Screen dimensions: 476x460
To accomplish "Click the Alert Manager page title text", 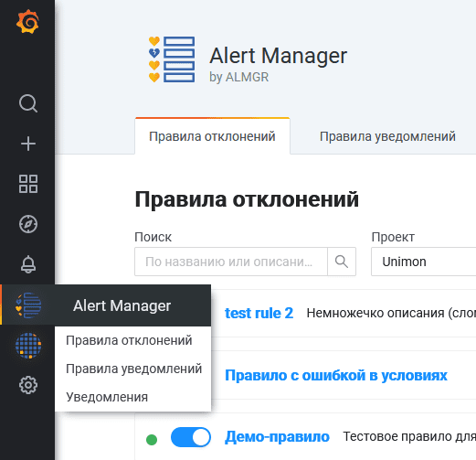I will click(x=278, y=56).
